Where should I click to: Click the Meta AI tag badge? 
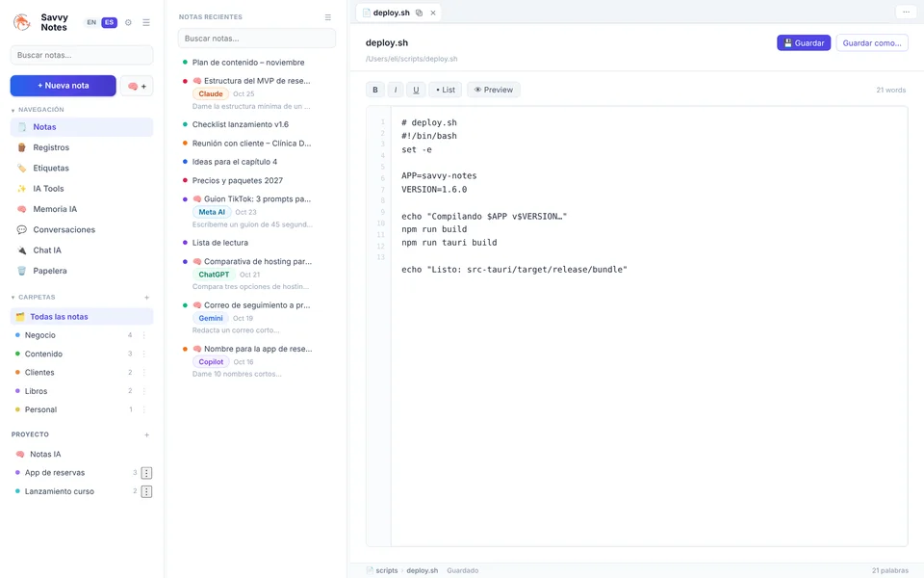[212, 212]
